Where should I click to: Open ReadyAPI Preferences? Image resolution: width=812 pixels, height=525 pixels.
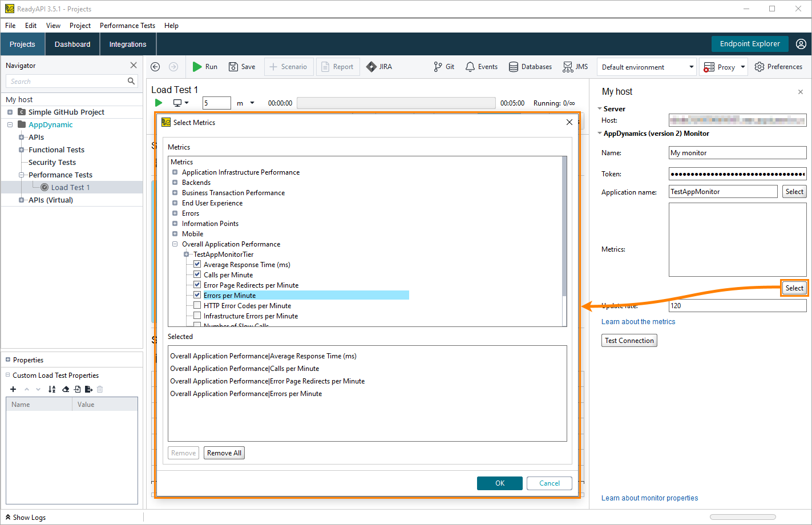778,66
